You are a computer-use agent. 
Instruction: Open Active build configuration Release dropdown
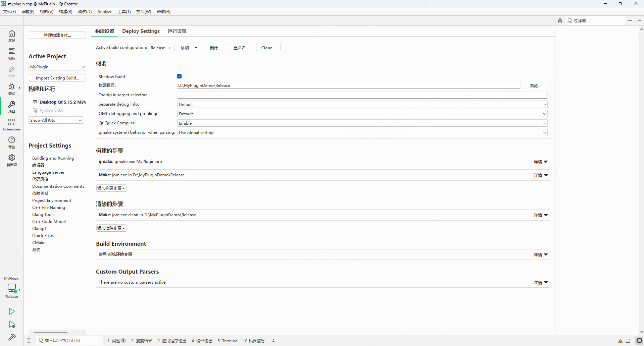click(x=160, y=48)
